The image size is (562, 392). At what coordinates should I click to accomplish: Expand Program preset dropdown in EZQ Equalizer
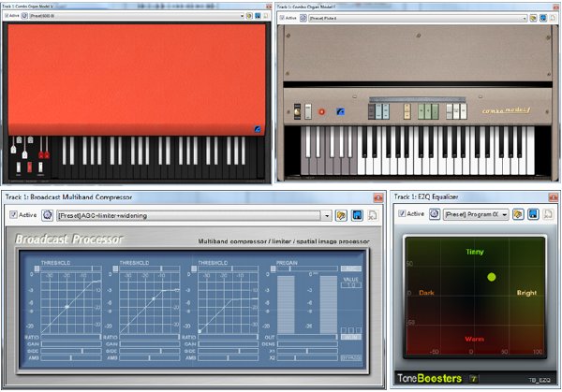point(505,214)
